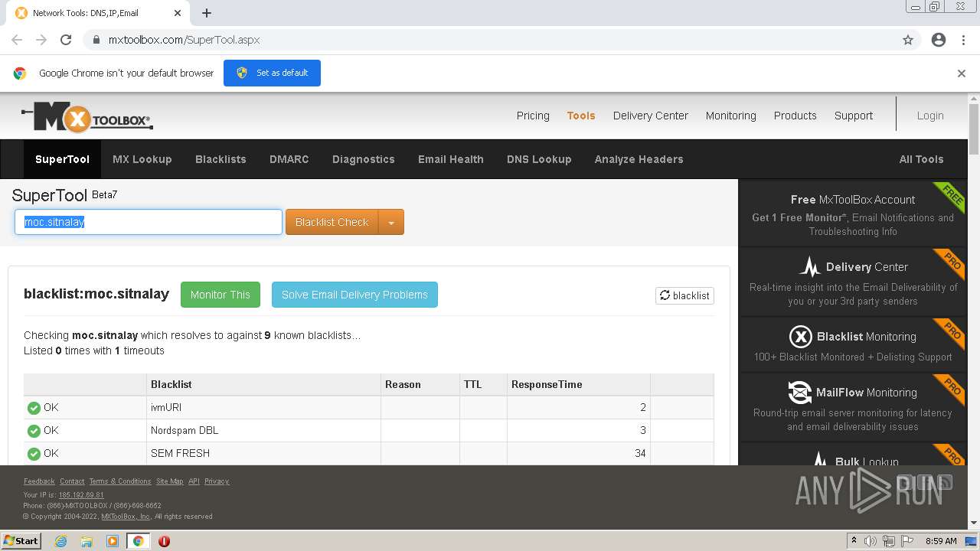Click the blacklist refresh button
This screenshot has width=980, height=551.
684,295
